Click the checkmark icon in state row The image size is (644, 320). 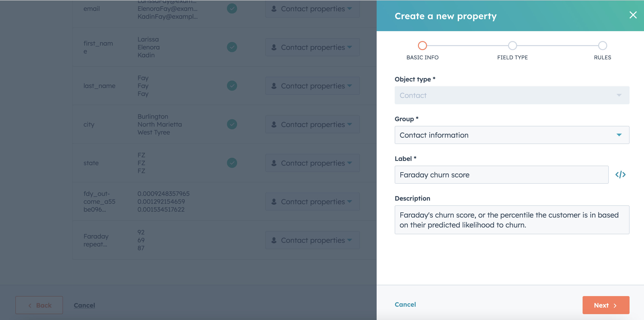[x=232, y=163]
